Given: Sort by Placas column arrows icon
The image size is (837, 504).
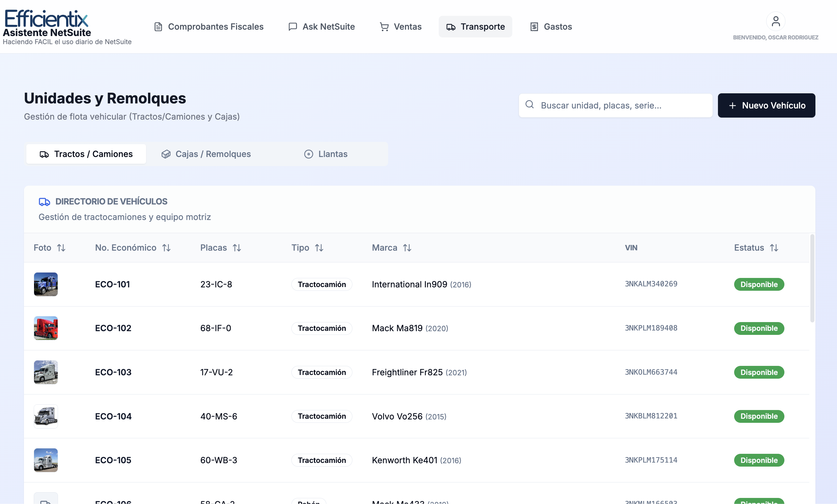Looking at the screenshot, I should tap(237, 248).
